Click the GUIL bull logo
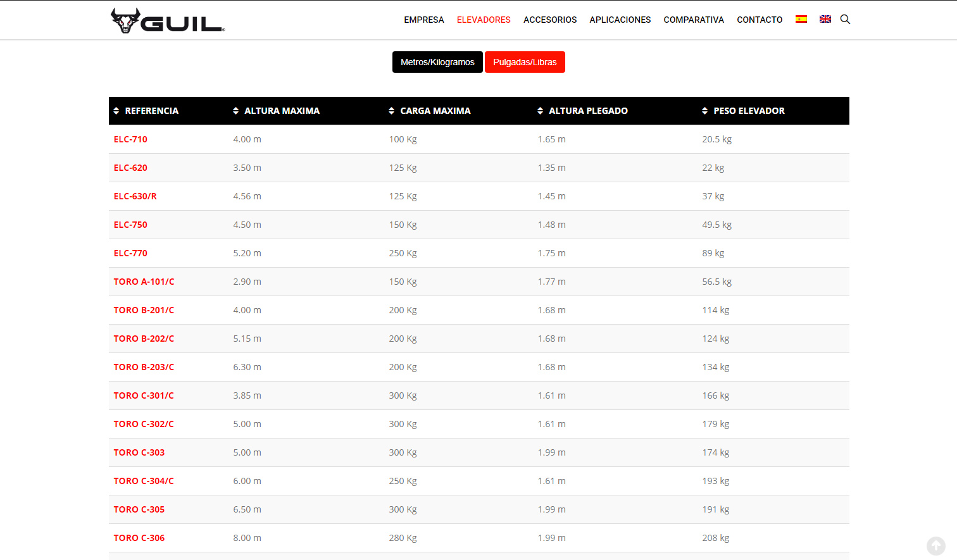The image size is (957, 560). [x=168, y=21]
